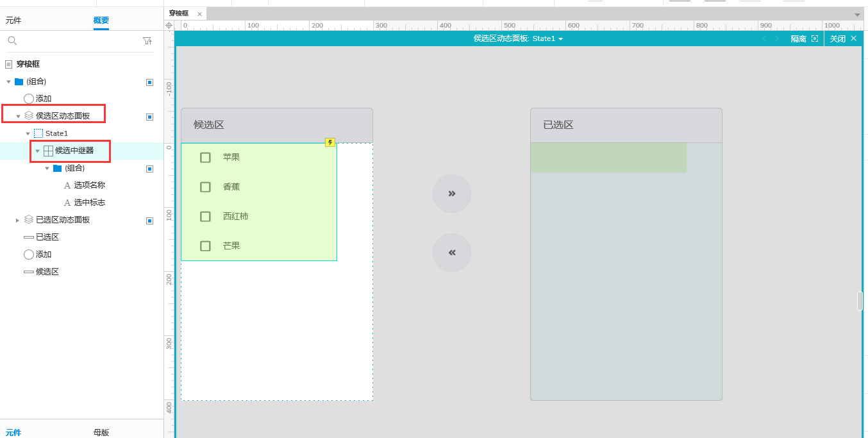Image resolution: width=868 pixels, height=438 pixels.
Task: Toggle view marker on top (组合) row
Action: (149, 82)
